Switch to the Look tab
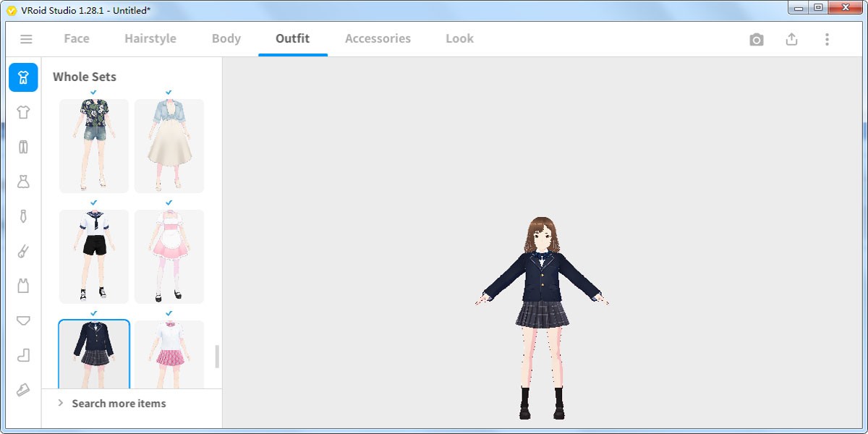 click(459, 38)
